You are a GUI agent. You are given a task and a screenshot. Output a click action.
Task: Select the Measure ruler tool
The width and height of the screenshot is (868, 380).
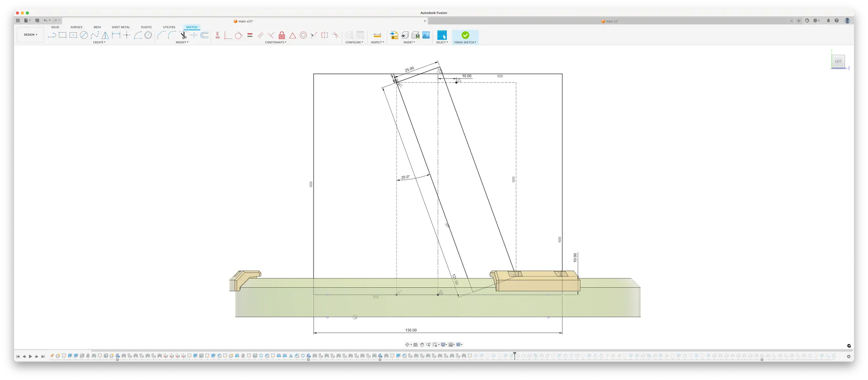pyautogui.click(x=377, y=36)
